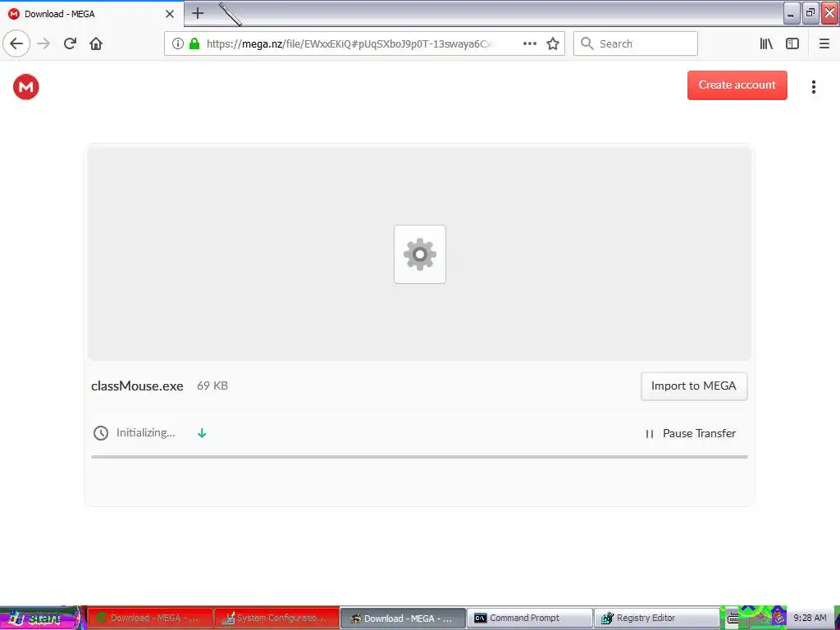Click the Initializing... status text
Image resolution: width=840 pixels, height=630 pixels.
click(146, 433)
